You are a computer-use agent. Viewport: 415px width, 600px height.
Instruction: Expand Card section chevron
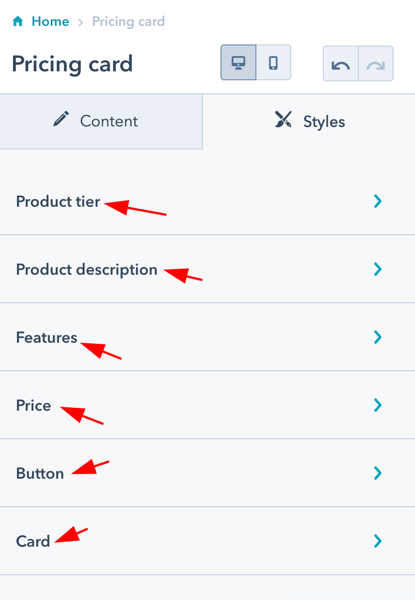378,541
